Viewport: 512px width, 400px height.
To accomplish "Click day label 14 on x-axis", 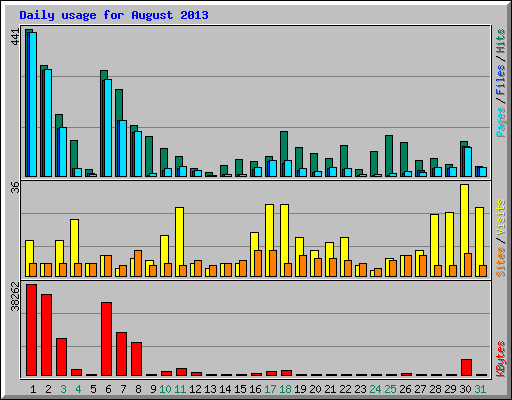I will point(225,389).
